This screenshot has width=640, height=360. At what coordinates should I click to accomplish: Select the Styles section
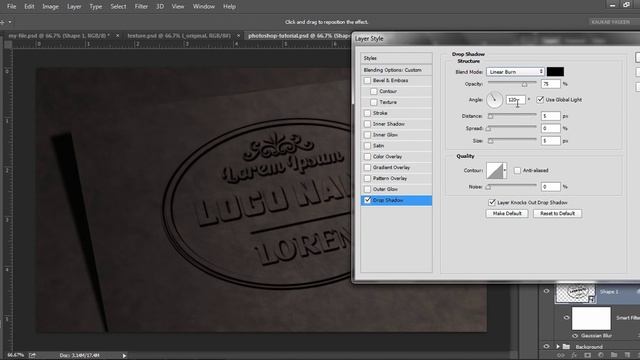pos(396,58)
